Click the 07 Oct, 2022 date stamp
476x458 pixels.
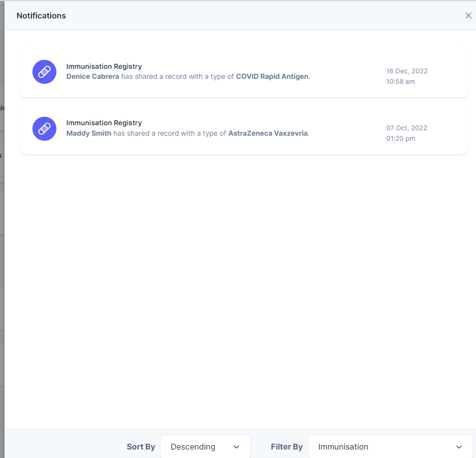[407, 128]
